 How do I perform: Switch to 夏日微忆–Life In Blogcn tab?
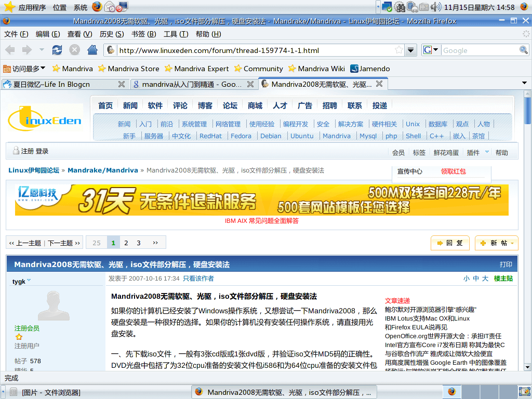[65, 84]
